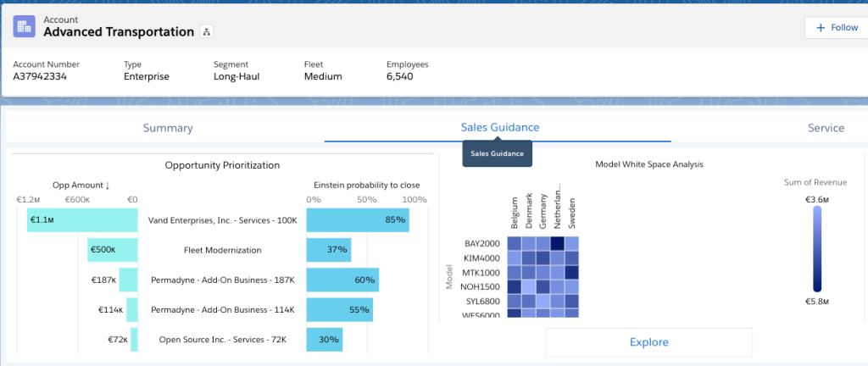
Task: Click the Opportunity Prioritization chart title
Action: point(223,164)
